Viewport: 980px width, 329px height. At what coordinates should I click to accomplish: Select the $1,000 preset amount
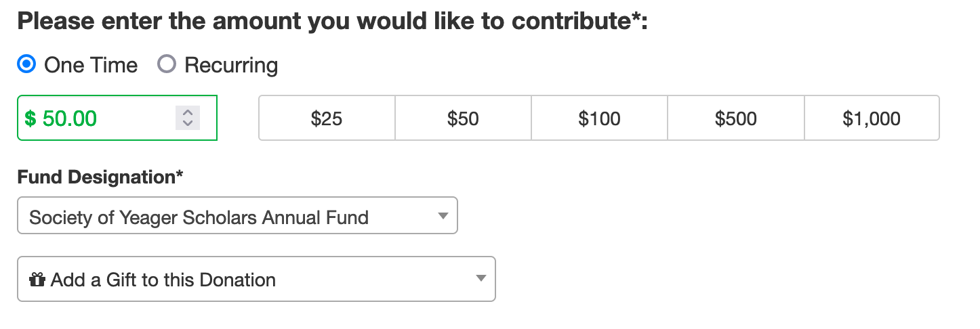click(x=872, y=118)
